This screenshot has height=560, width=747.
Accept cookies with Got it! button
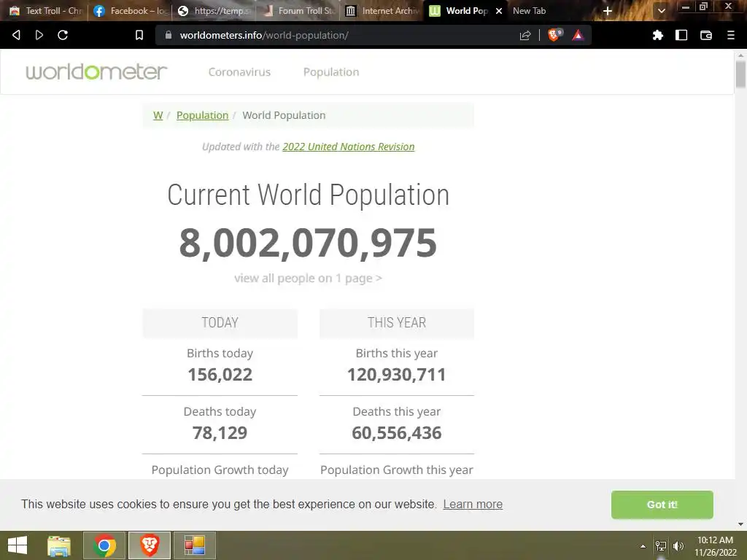(x=662, y=505)
